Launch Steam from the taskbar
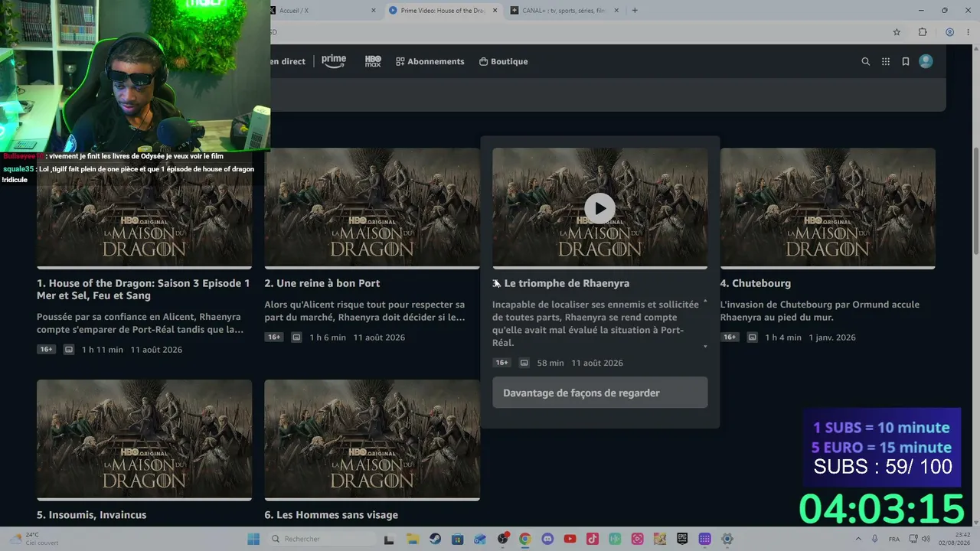 click(x=435, y=539)
